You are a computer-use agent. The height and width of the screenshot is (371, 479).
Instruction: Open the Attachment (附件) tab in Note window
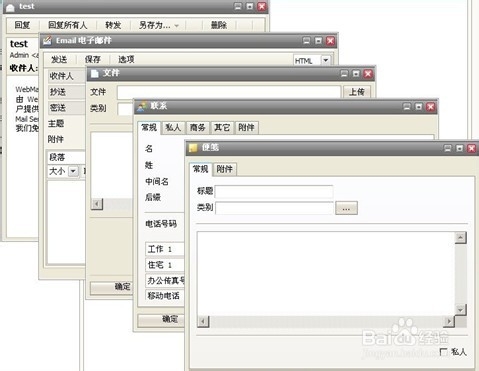pyautogui.click(x=224, y=169)
